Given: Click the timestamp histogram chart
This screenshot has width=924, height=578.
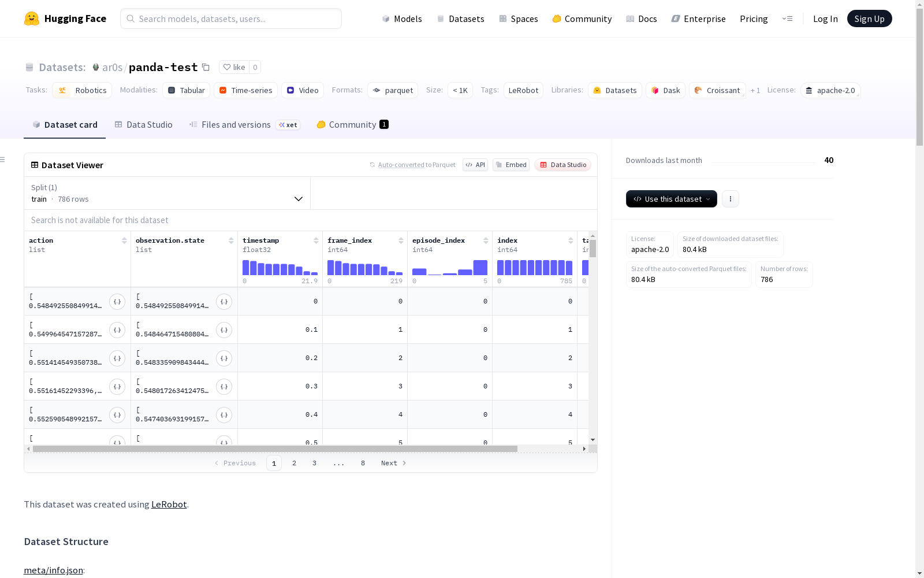Looking at the screenshot, I should click(x=280, y=268).
